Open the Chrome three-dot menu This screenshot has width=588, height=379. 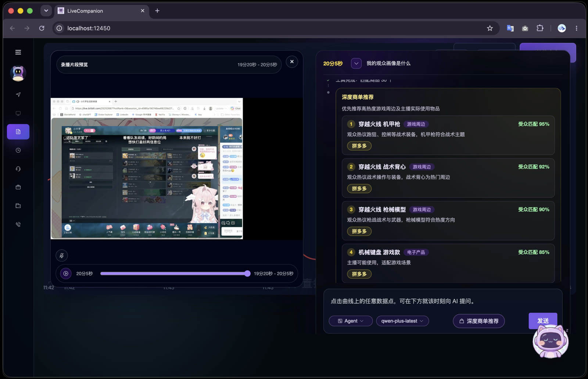pos(576,28)
